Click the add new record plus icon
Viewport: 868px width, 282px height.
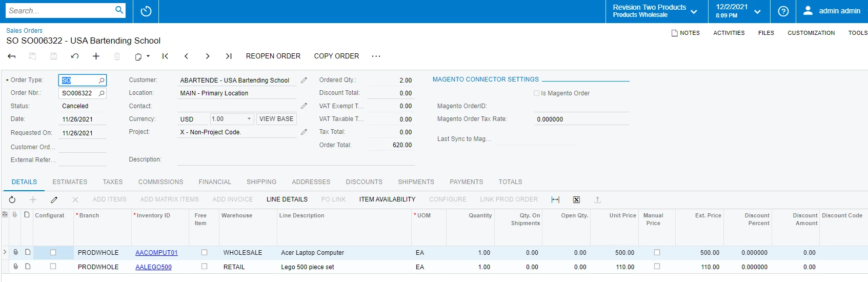(96, 56)
